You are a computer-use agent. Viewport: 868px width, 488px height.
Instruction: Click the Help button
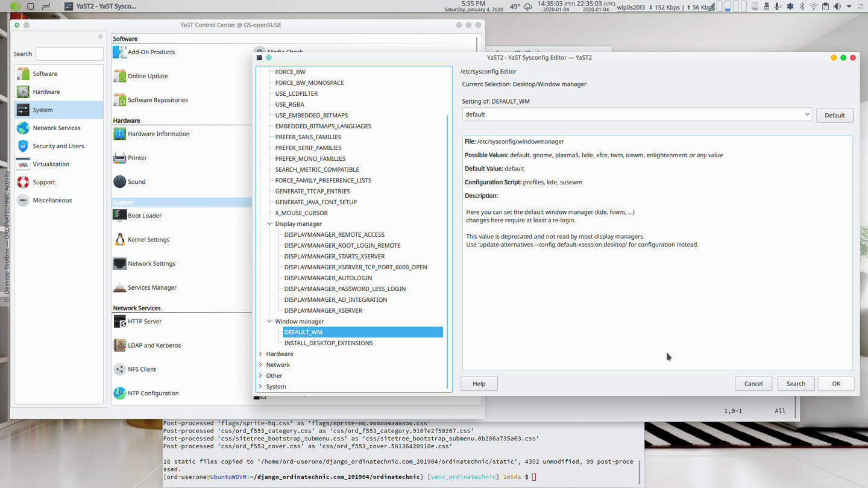coord(479,384)
